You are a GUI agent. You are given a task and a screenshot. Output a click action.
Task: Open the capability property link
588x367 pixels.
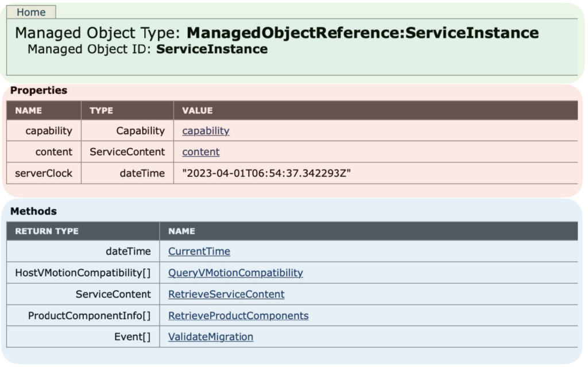[206, 130]
